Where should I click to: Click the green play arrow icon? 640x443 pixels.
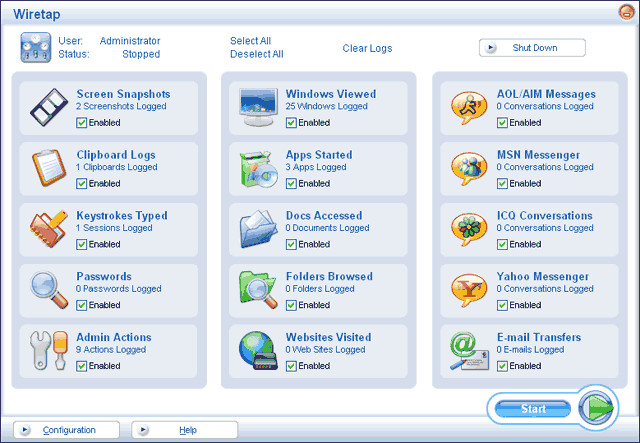(596, 407)
